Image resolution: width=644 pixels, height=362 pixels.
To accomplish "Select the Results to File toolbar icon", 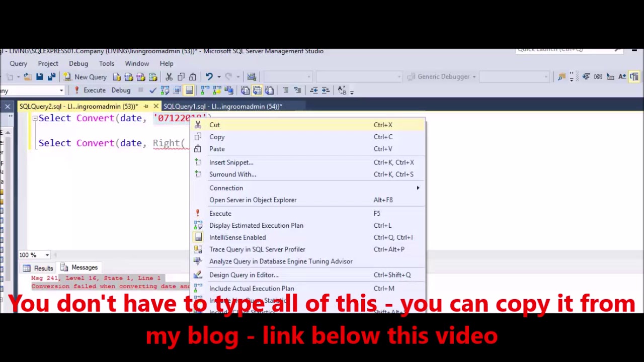I will pos(269,90).
